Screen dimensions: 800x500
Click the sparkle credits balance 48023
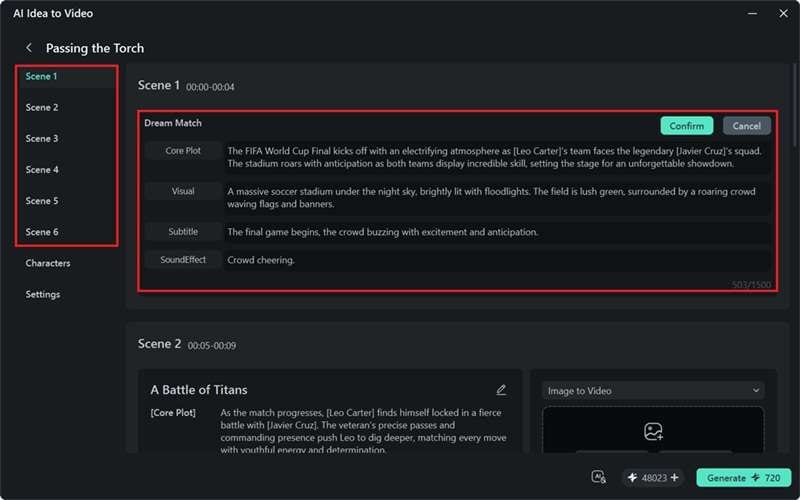653,478
